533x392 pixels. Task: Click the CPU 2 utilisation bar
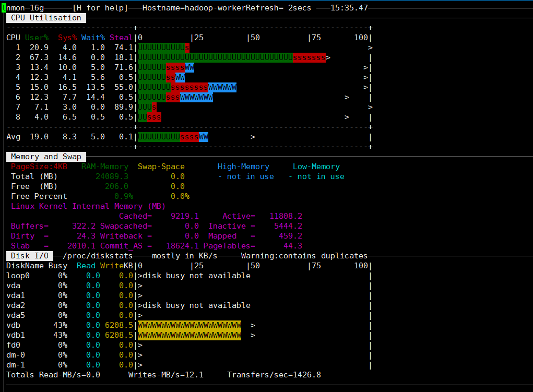pyautogui.click(x=231, y=57)
